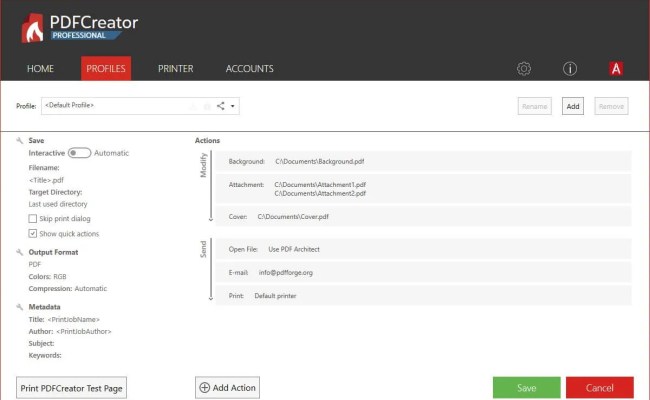Click the Add profile button

(x=573, y=106)
